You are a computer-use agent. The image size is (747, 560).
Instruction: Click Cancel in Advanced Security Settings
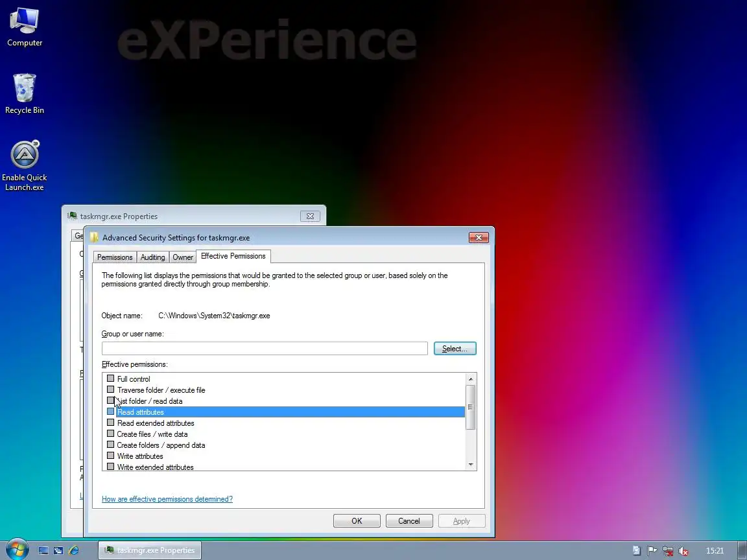pos(409,521)
